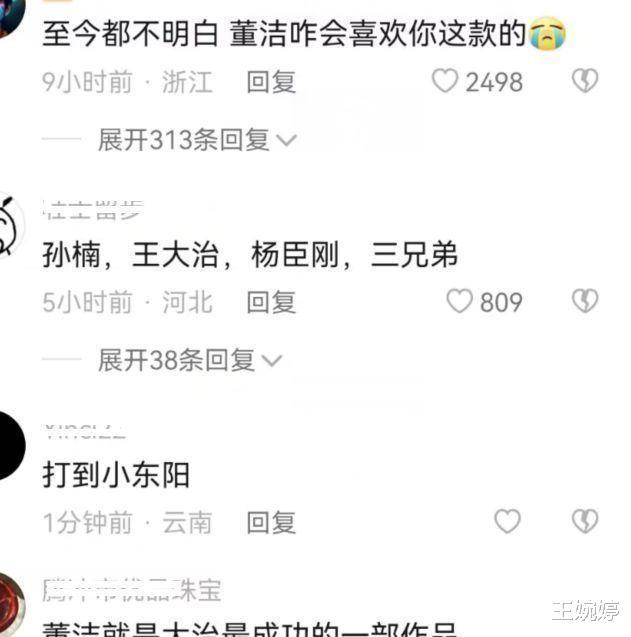Like the comment with 2498 likes
Screen dimensions: 631x637
(445, 81)
